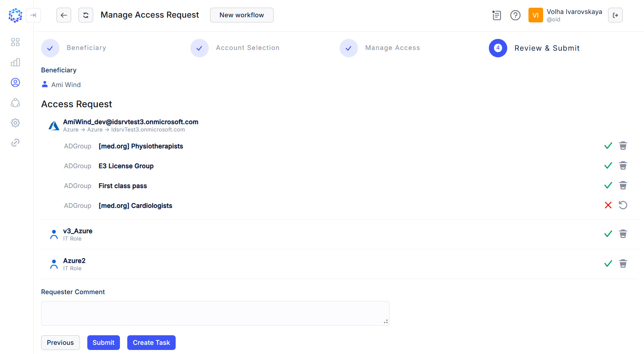
Task: Toggle approval check on First class pass
Action: 608,185
